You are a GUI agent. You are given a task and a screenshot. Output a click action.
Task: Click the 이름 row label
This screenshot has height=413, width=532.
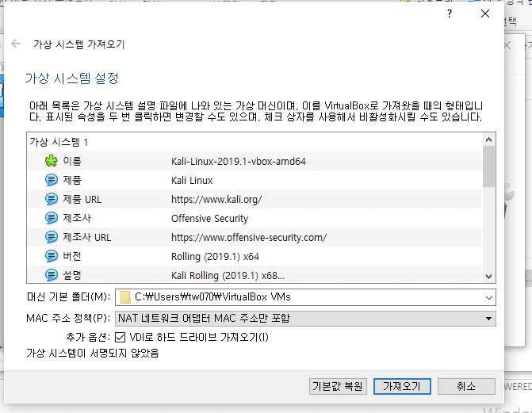pyautogui.click(x=72, y=161)
